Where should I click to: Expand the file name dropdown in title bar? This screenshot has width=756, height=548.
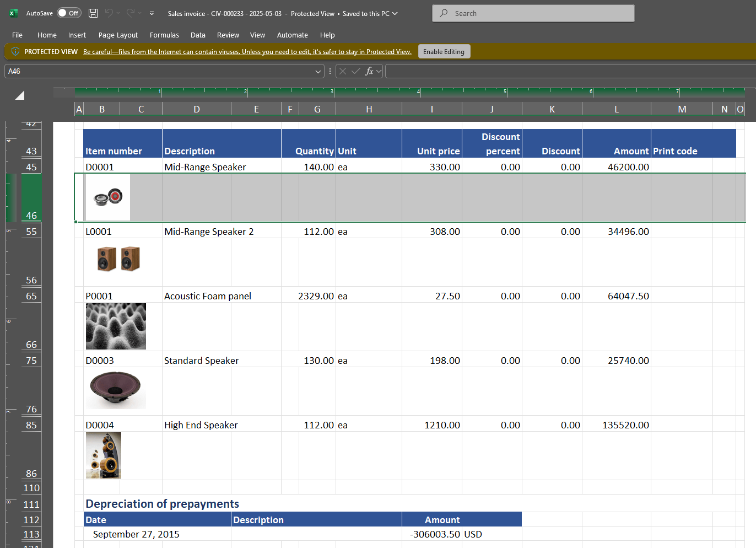(395, 13)
